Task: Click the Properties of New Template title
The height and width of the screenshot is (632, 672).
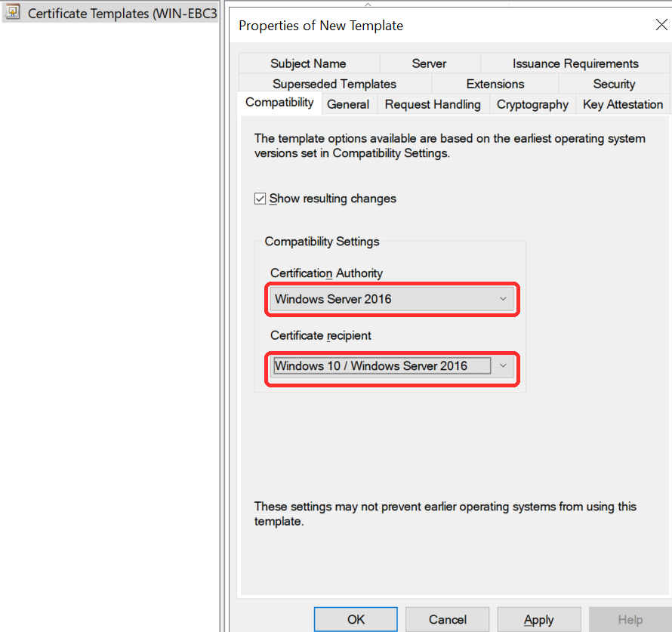Action: 321,26
